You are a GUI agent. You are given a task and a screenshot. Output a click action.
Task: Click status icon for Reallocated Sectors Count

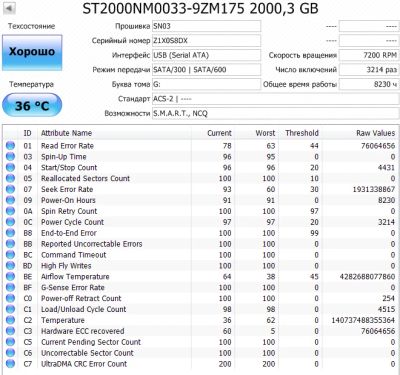pyautogui.click(x=11, y=178)
